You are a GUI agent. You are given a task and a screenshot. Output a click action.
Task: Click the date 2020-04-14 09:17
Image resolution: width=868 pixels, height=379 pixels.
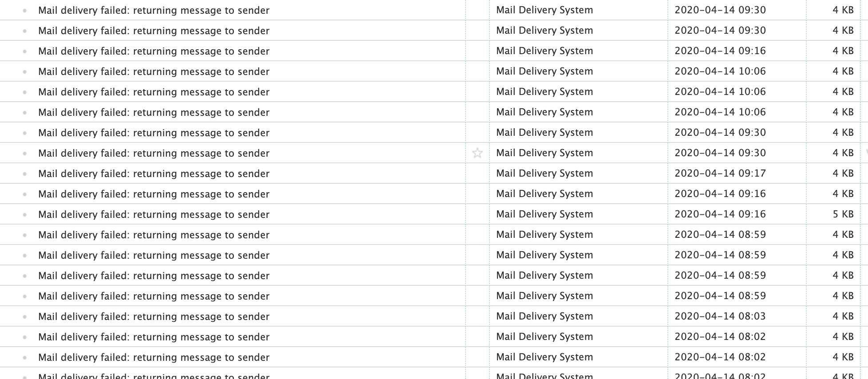point(720,173)
